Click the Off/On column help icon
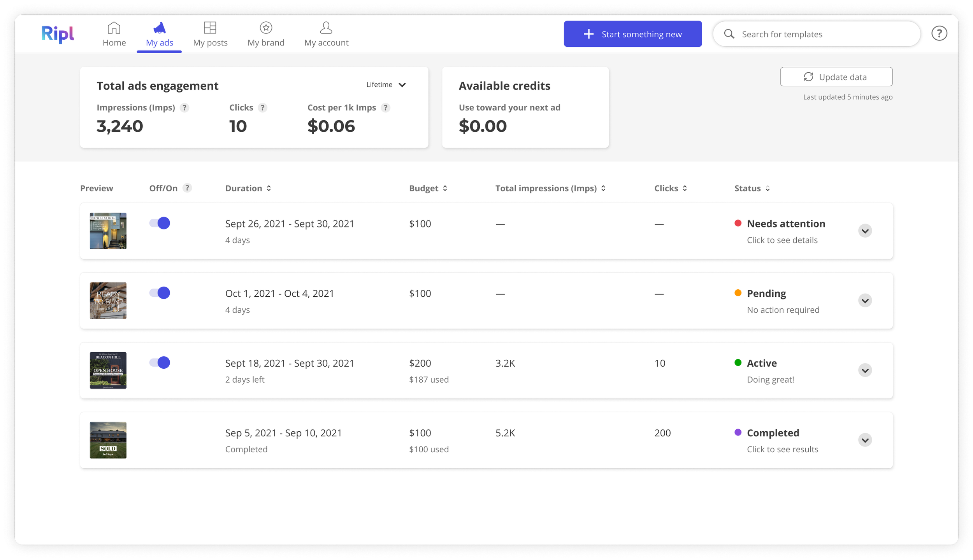This screenshot has width=973, height=560. click(187, 188)
